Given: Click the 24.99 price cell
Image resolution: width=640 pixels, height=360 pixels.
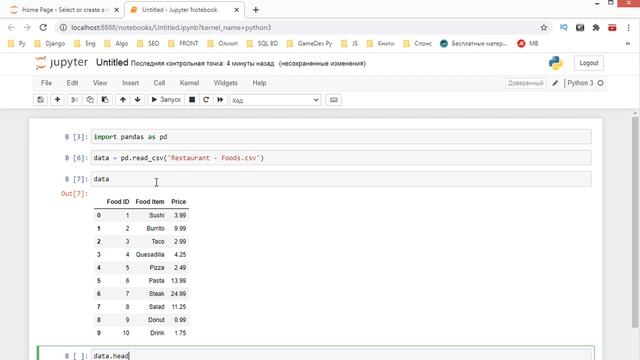Looking at the screenshot, I should pos(179,294).
